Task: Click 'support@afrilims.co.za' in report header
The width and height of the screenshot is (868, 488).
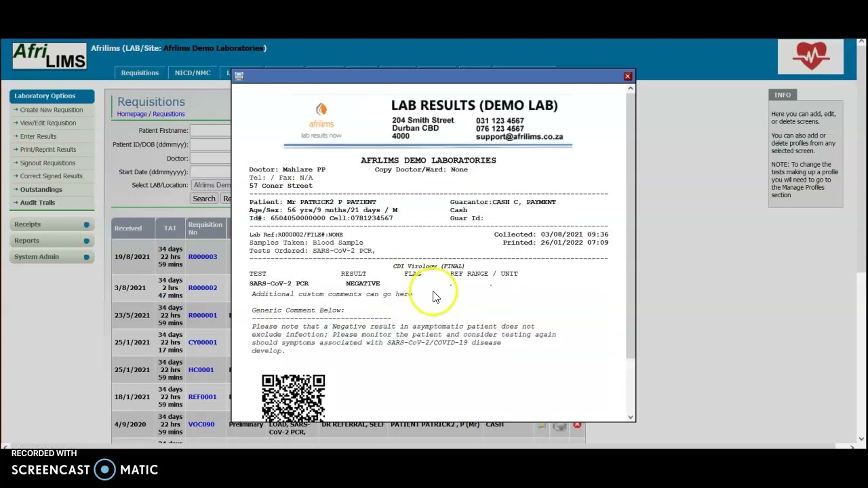Action: pyautogui.click(x=519, y=137)
